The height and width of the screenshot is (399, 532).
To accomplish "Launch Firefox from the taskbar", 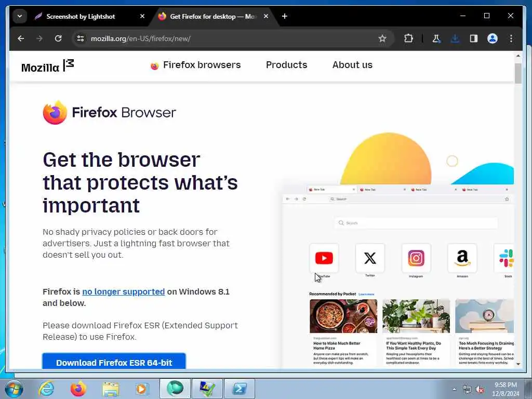I will [78, 389].
